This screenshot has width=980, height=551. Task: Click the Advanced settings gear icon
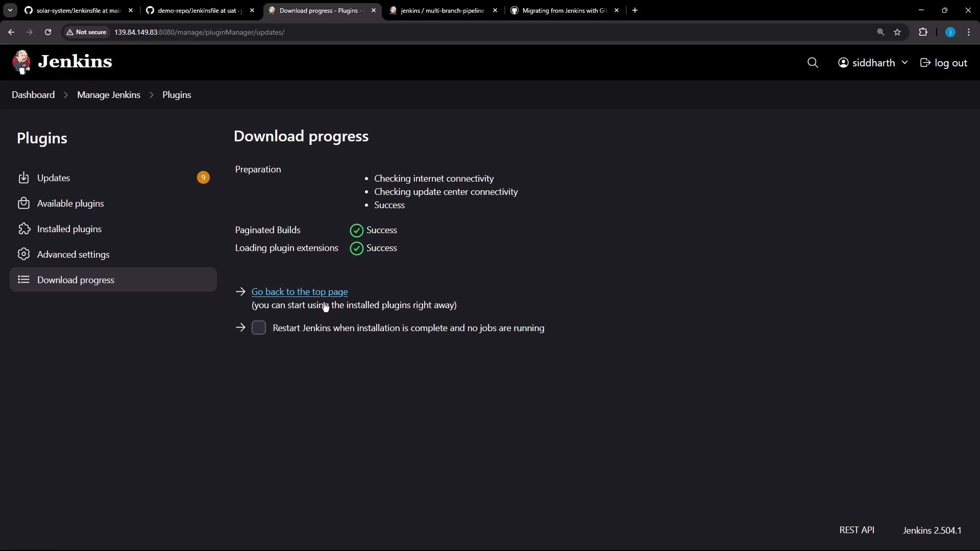23,254
